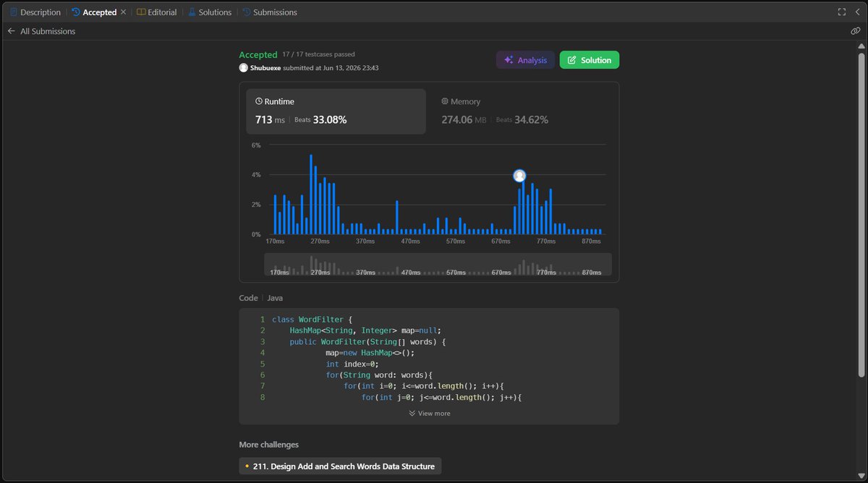
Task: Click the bar near 470ms in chart
Action: coord(397,218)
